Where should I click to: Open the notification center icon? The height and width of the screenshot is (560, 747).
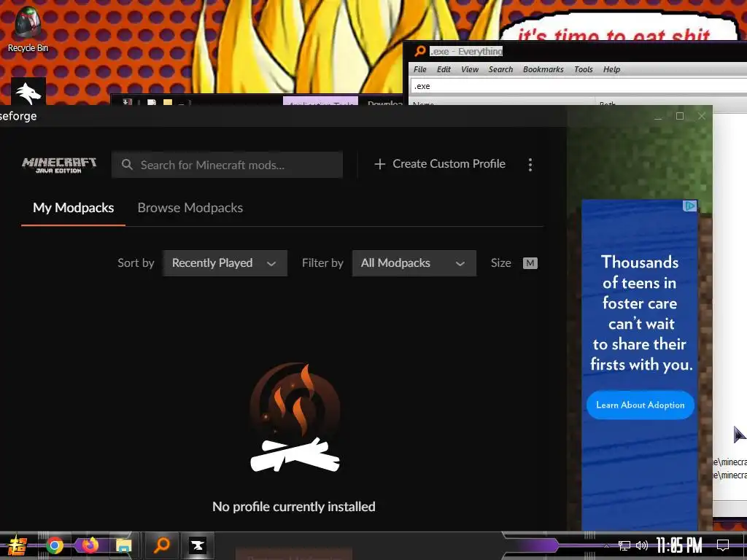click(x=723, y=545)
